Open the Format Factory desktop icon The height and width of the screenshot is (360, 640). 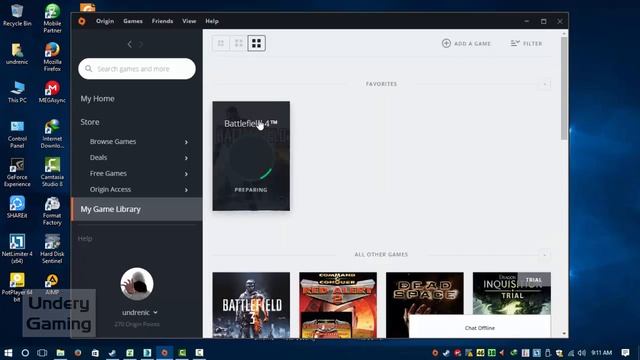pyautogui.click(x=52, y=211)
